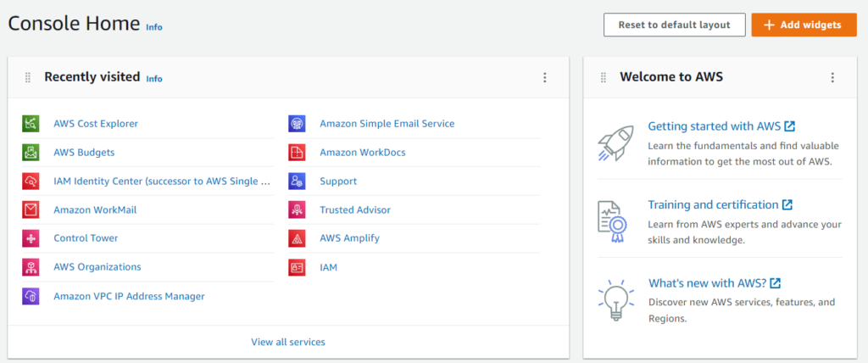The height and width of the screenshot is (363, 868).
Task: Open the View all services link
Action: (288, 342)
